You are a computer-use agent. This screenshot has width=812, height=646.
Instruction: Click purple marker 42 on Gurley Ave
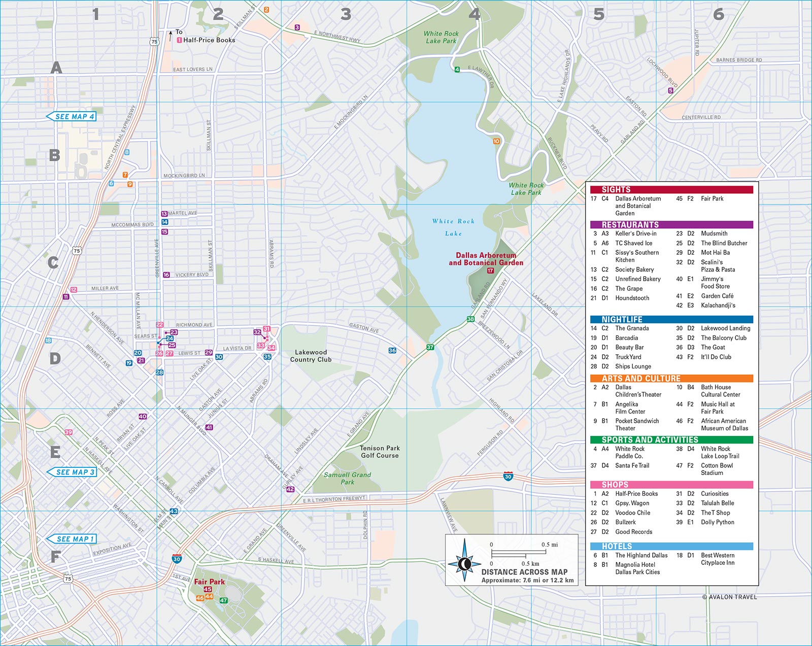click(x=290, y=489)
